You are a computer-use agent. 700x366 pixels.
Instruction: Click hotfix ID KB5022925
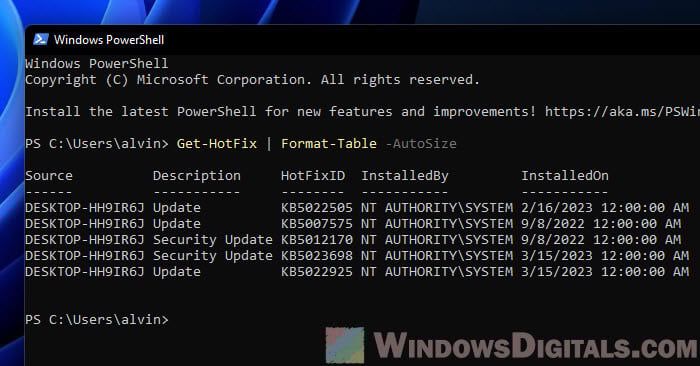317,272
